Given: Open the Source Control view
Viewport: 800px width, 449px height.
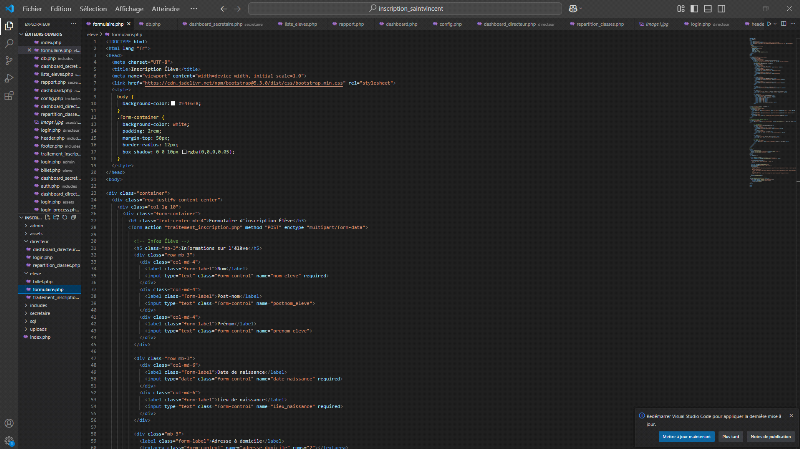Looking at the screenshot, I should 8,58.
